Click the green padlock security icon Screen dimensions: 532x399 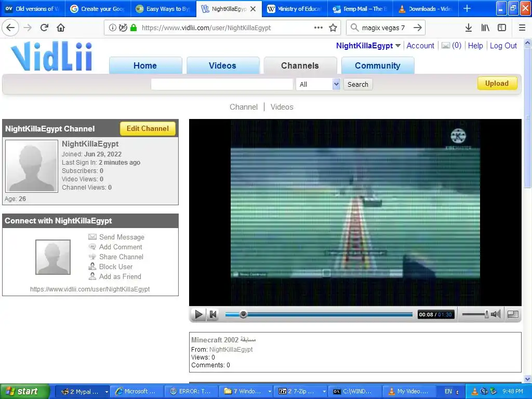pos(134,28)
